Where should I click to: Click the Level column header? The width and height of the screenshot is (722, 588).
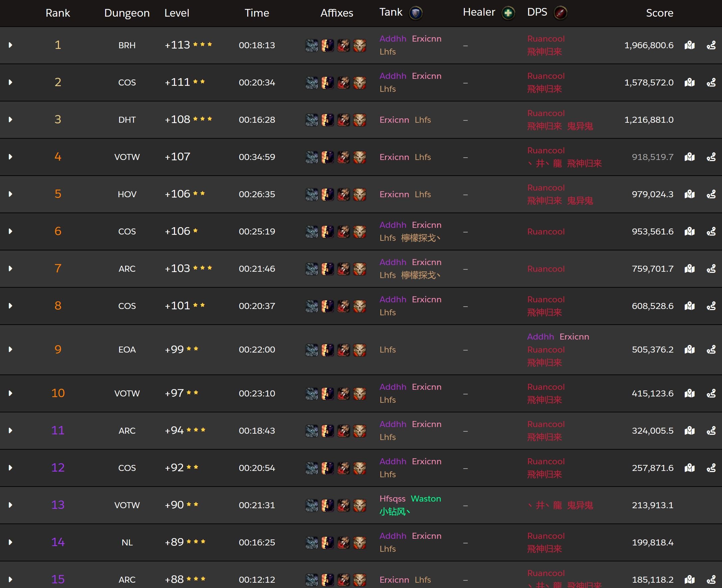(x=177, y=13)
